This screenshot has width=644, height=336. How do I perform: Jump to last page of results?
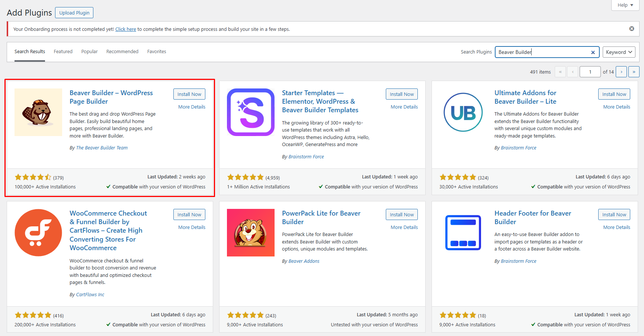click(634, 72)
